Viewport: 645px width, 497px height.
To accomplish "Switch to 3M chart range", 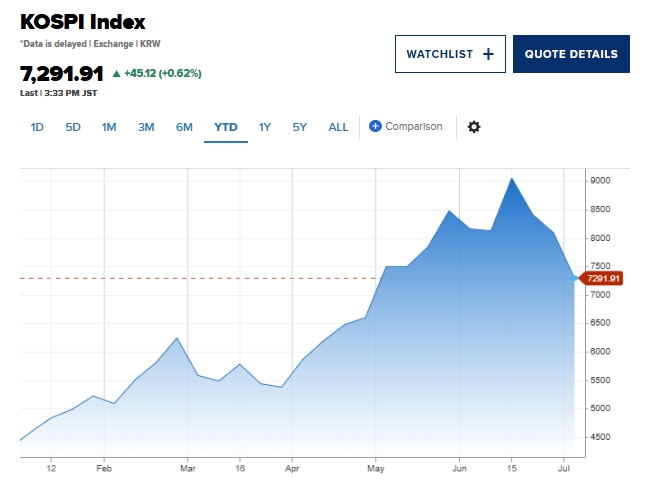I will point(146,127).
